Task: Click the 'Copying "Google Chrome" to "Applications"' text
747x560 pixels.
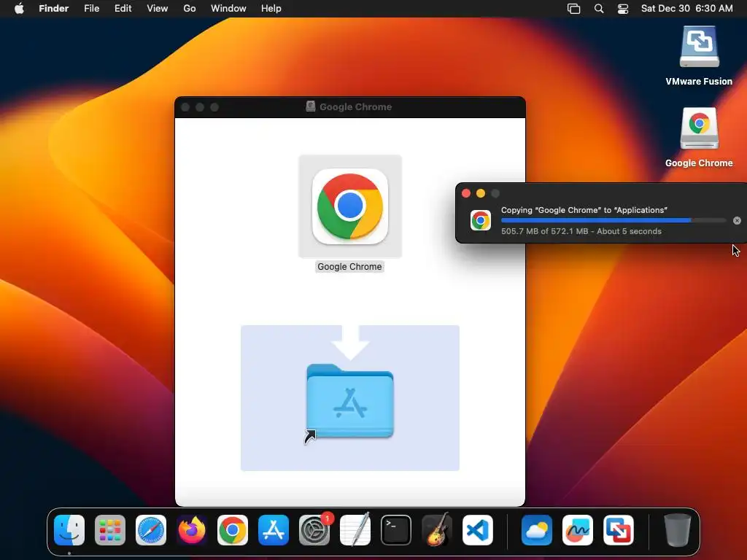Action: (584, 210)
